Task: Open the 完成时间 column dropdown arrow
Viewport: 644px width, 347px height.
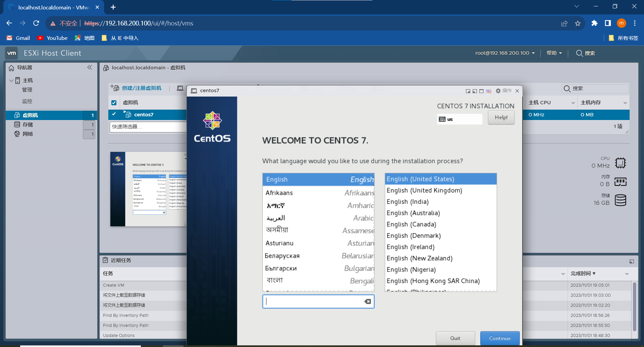Action: [x=627, y=274]
